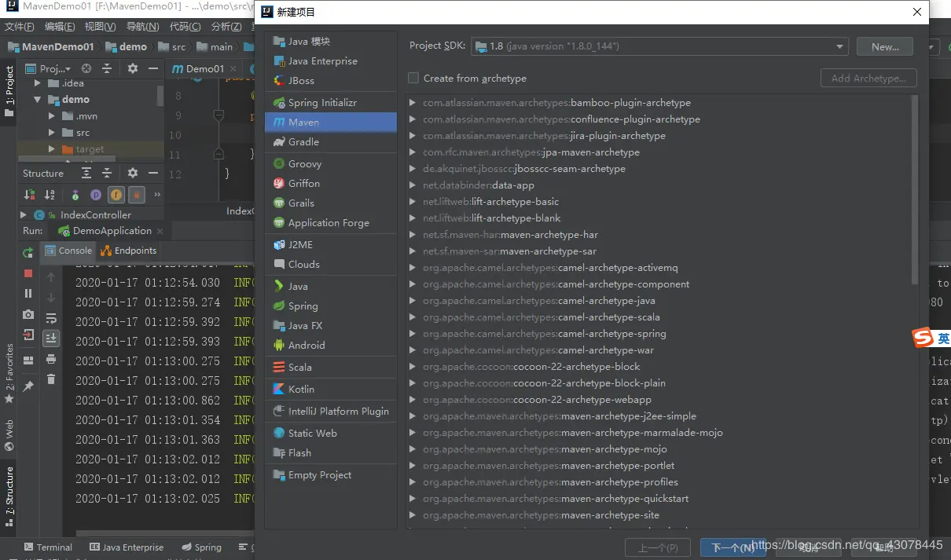Select maven-archetype-webapp-like entry lift-archetype-basic

click(x=491, y=202)
